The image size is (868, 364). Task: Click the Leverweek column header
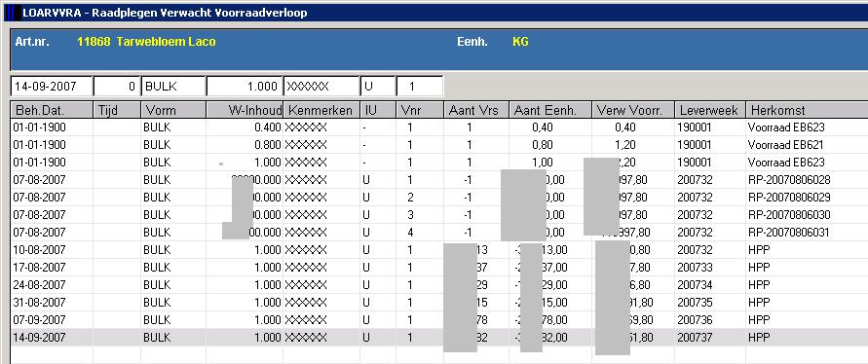point(710,110)
